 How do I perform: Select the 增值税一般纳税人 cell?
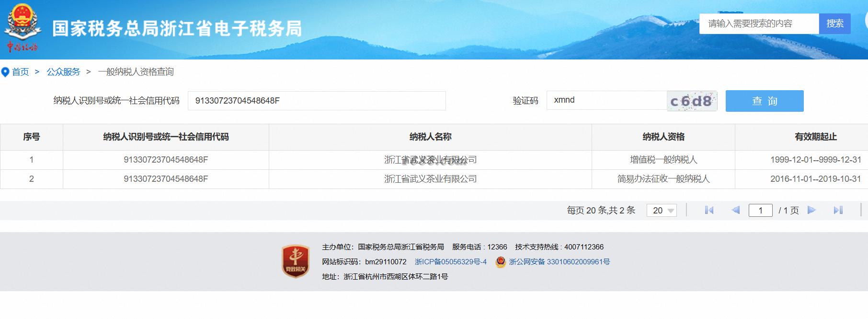tap(663, 160)
